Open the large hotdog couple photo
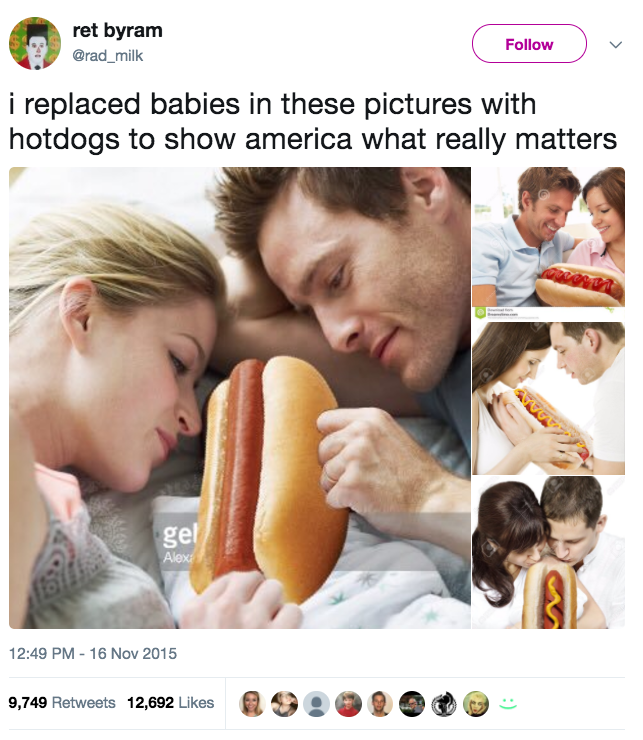 coord(240,397)
